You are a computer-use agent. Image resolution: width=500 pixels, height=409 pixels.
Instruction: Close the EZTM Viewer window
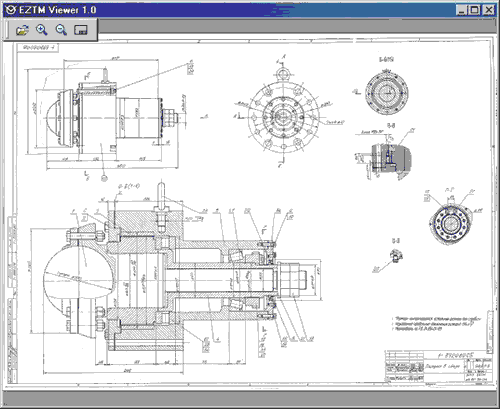pos(489,10)
